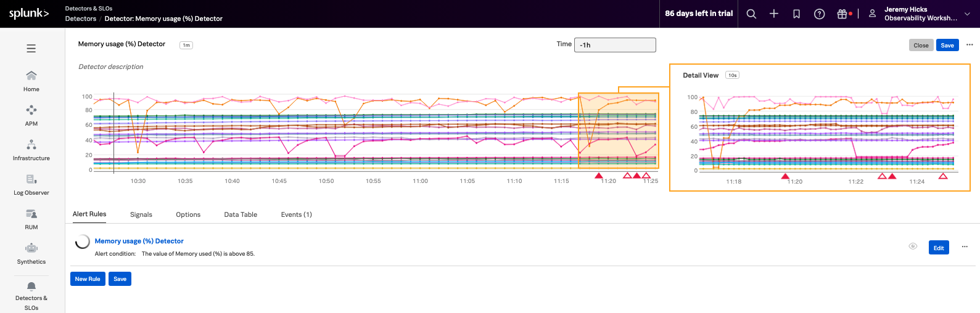
Task: Click the bookmark icon in header
Action: pos(796,14)
